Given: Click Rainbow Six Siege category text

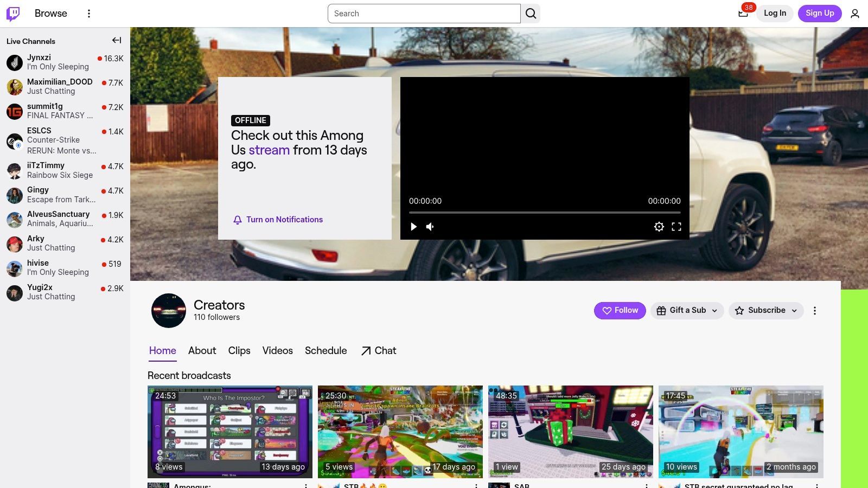Looking at the screenshot, I should coord(60,175).
